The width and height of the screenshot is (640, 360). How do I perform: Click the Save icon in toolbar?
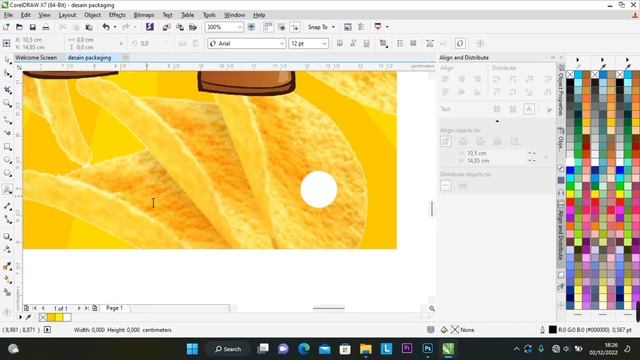pyautogui.click(x=33, y=27)
